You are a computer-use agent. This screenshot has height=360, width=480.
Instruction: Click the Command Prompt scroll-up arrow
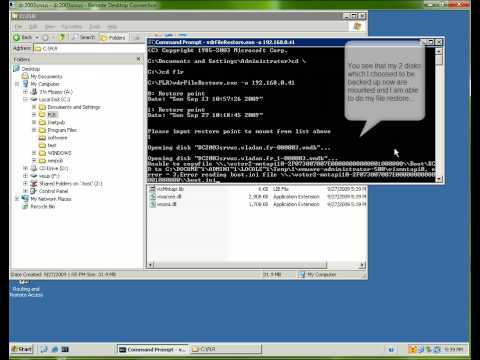point(439,51)
